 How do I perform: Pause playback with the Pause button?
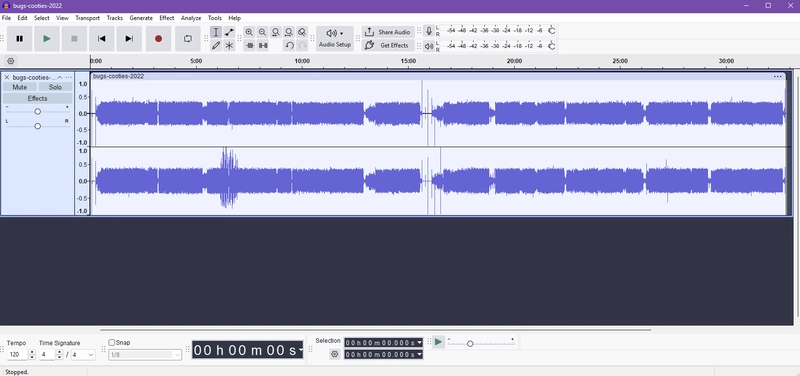point(19,39)
